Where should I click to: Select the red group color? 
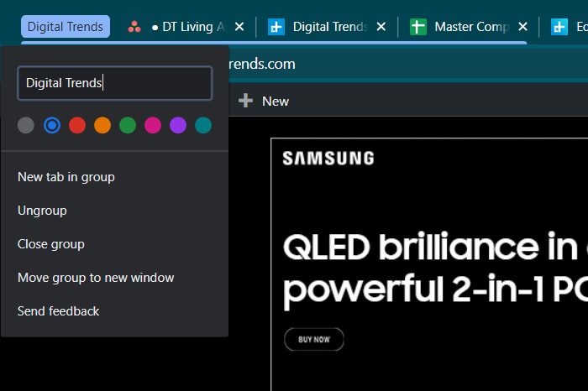click(77, 125)
